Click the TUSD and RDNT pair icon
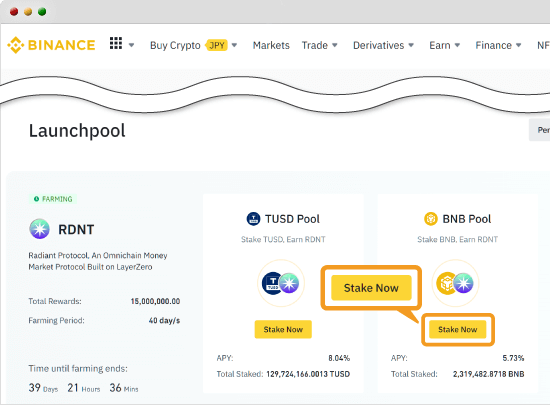550x405 pixels. [x=281, y=283]
